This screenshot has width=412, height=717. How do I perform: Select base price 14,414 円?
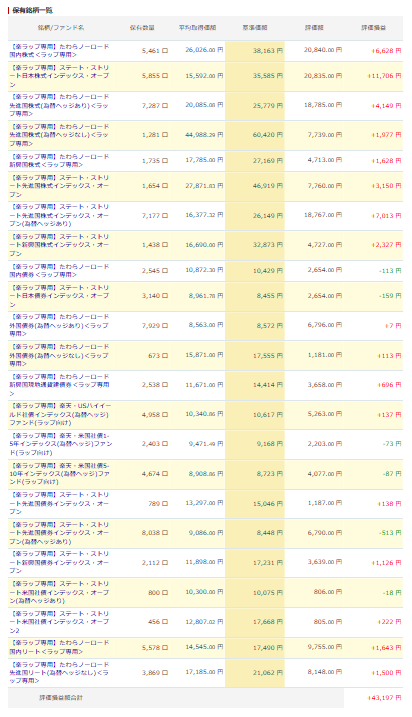pyautogui.click(x=268, y=385)
